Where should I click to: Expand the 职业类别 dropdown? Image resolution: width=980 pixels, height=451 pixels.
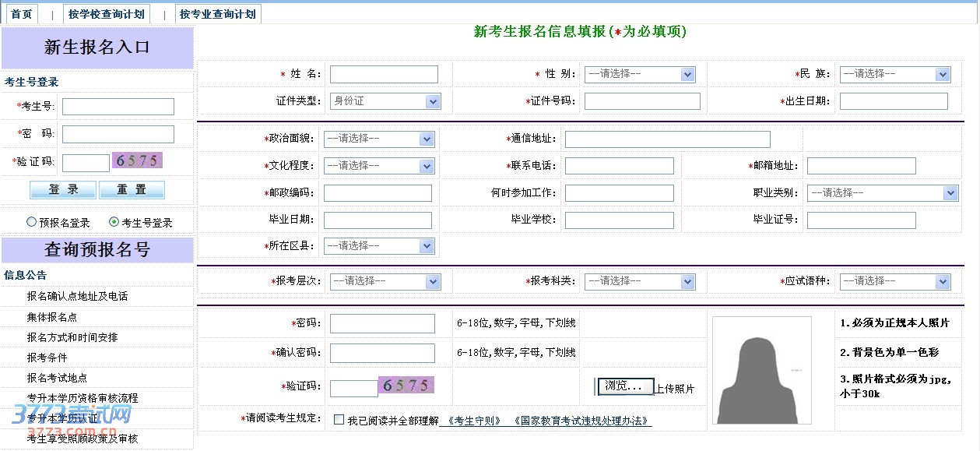click(x=882, y=192)
